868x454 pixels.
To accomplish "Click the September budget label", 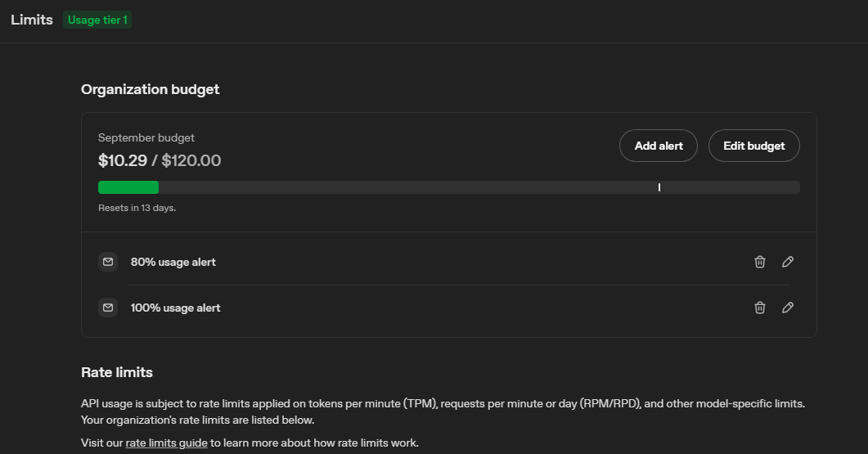I will (x=146, y=137).
